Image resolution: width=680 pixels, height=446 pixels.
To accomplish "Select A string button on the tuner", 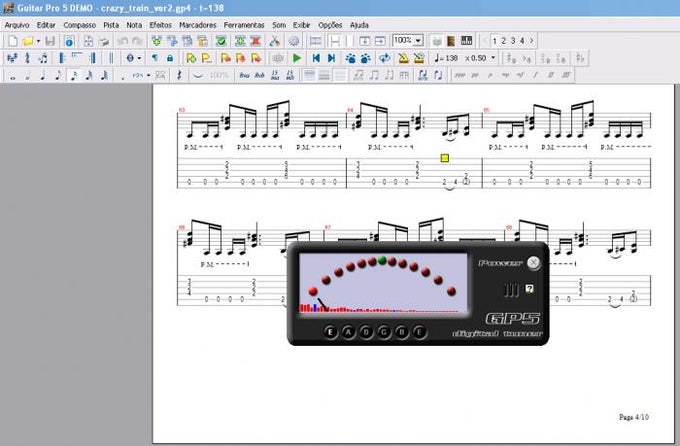I will tap(348, 332).
